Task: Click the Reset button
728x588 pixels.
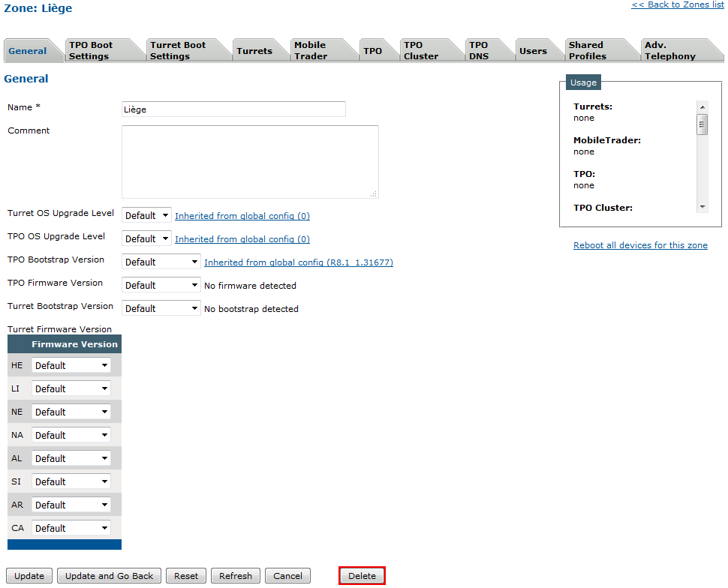Action: 186,576
